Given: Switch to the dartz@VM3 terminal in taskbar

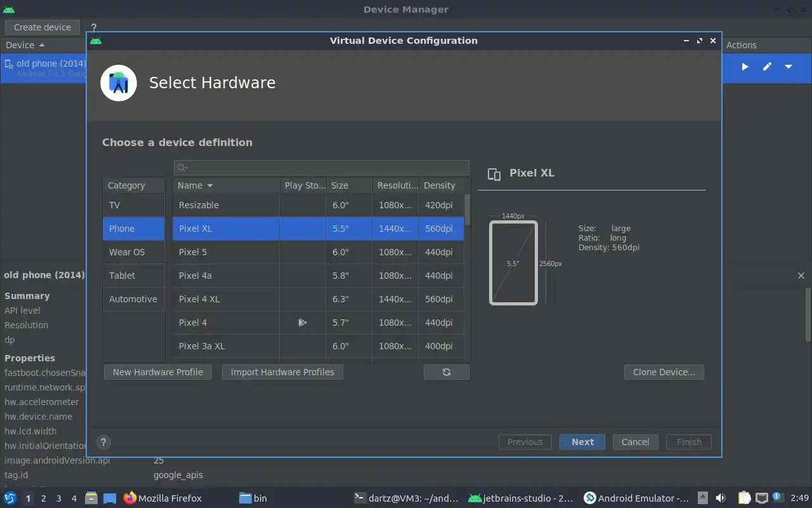Looking at the screenshot, I should [x=407, y=498].
